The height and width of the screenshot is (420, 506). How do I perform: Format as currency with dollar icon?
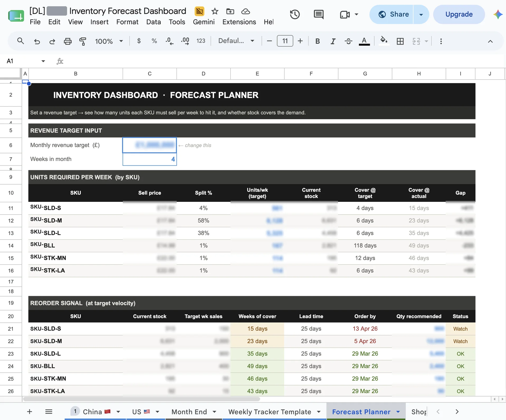[x=139, y=41]
